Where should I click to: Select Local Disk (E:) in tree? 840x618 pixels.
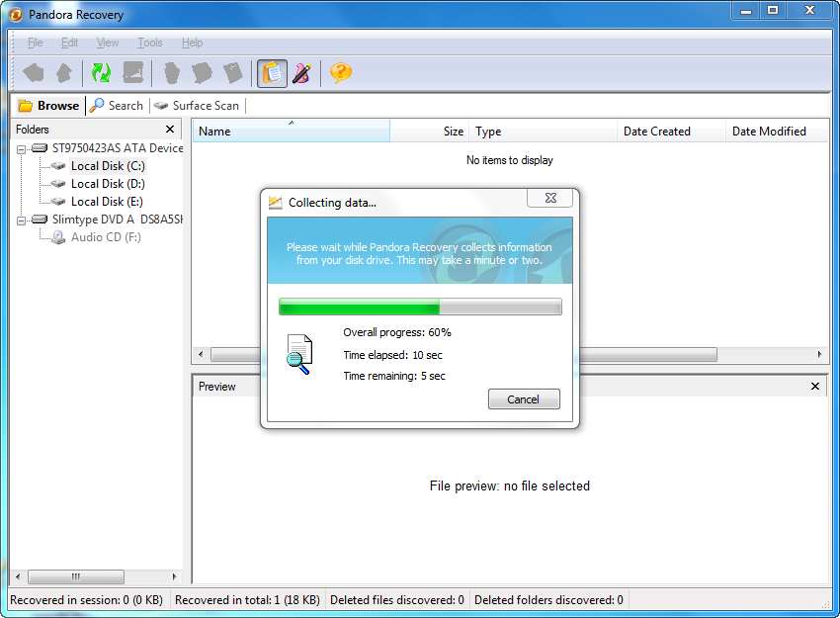(x=107, y=202)
